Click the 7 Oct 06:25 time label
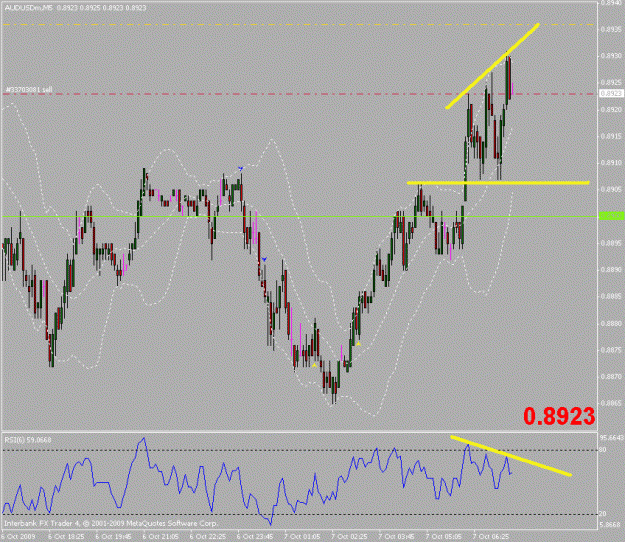 491,536
